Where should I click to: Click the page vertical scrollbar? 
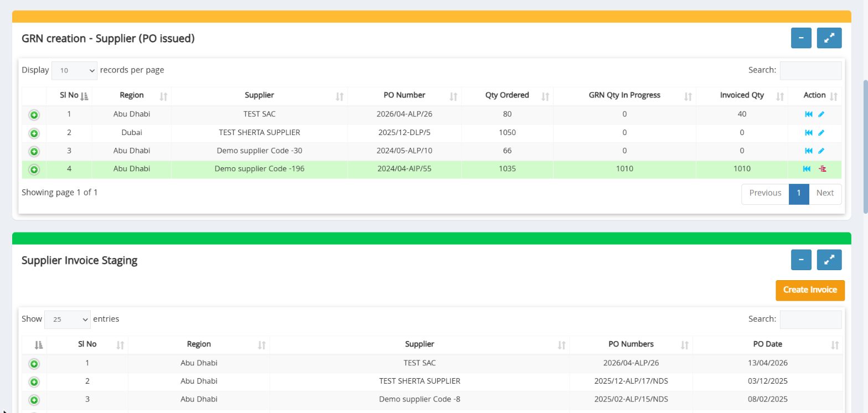(x=865, y=147)
